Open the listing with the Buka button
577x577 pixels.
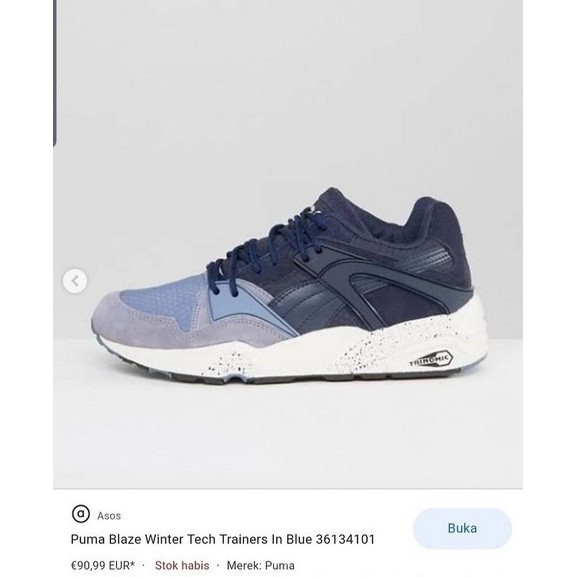click(462, 528)
